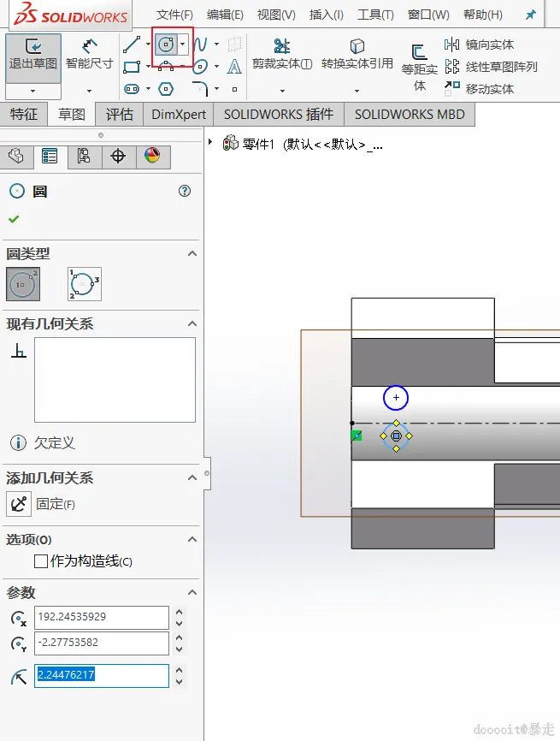This screenshot has width=560, height=741.
Task: Switch to the 草图 sketch tab
Action: click(71, 115)
